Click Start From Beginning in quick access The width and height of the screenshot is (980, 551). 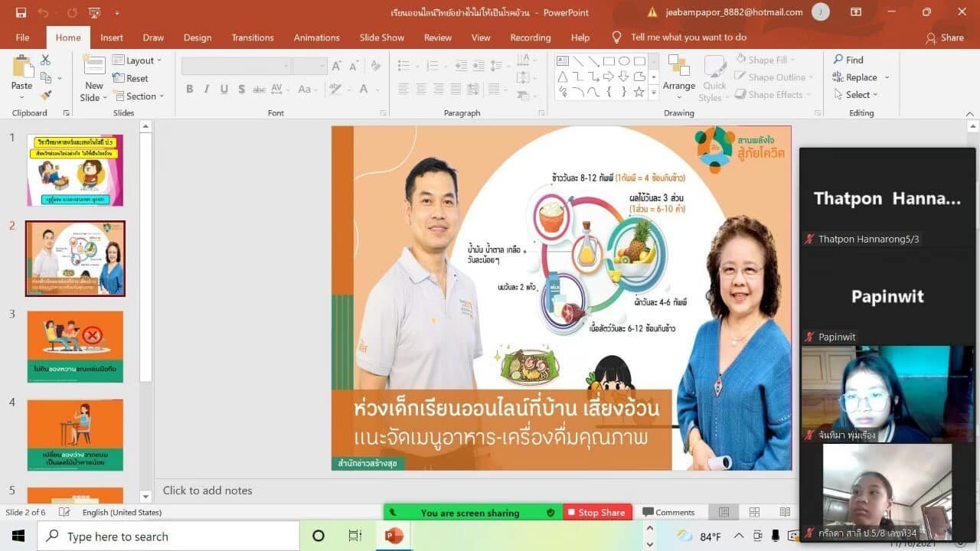tap(94, 12)
